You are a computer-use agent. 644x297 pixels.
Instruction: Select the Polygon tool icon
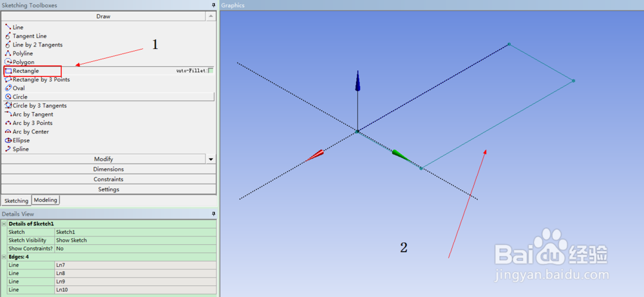pos(8,62)
